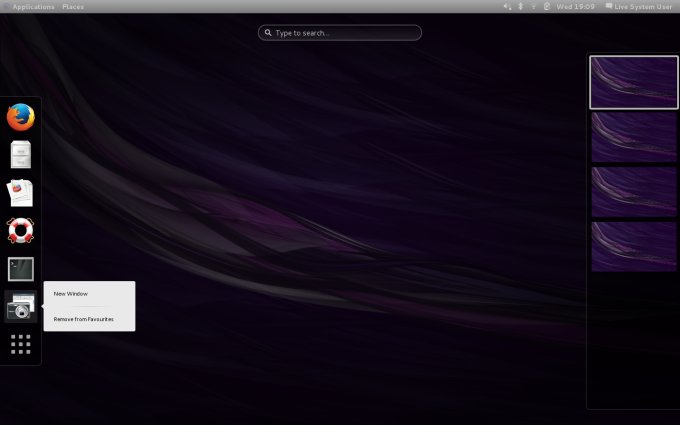Show all applications grid

[x=20, y=344]
